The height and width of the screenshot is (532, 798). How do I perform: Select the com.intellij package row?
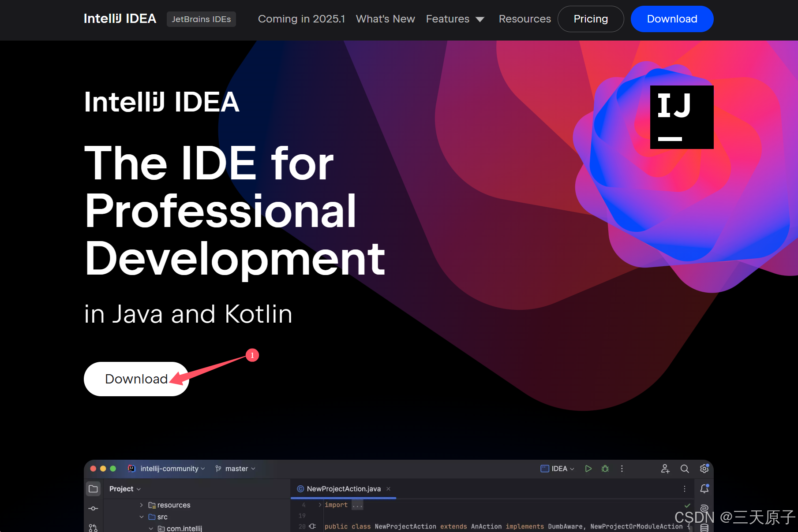180,528
